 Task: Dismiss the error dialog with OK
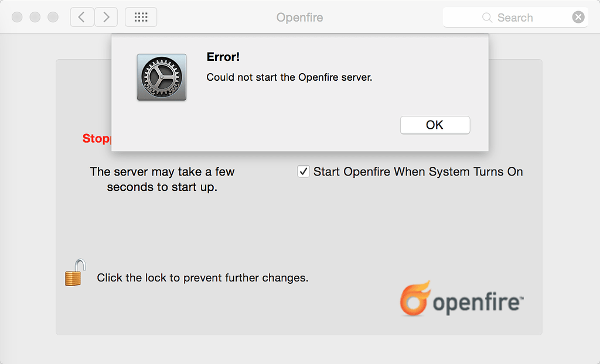[435, 125]
